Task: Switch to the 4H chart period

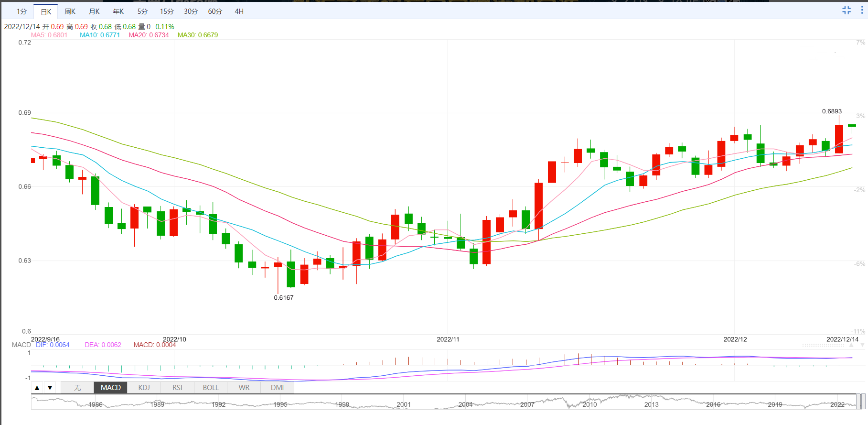Action: [x=239, y=11]
